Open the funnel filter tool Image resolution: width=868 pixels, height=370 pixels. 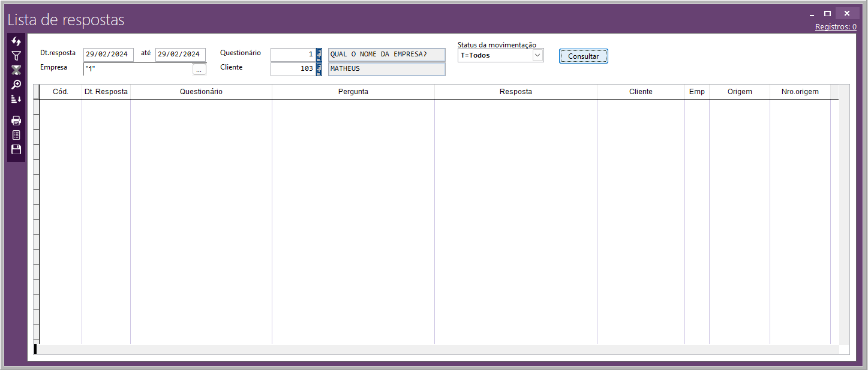pos(16,55)
